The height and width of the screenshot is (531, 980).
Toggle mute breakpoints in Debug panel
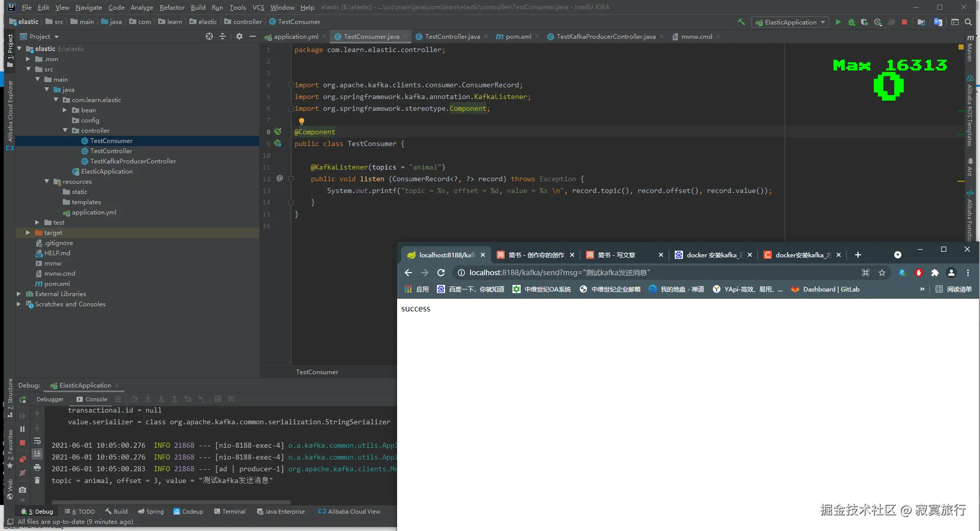click(x=22, y=473)
